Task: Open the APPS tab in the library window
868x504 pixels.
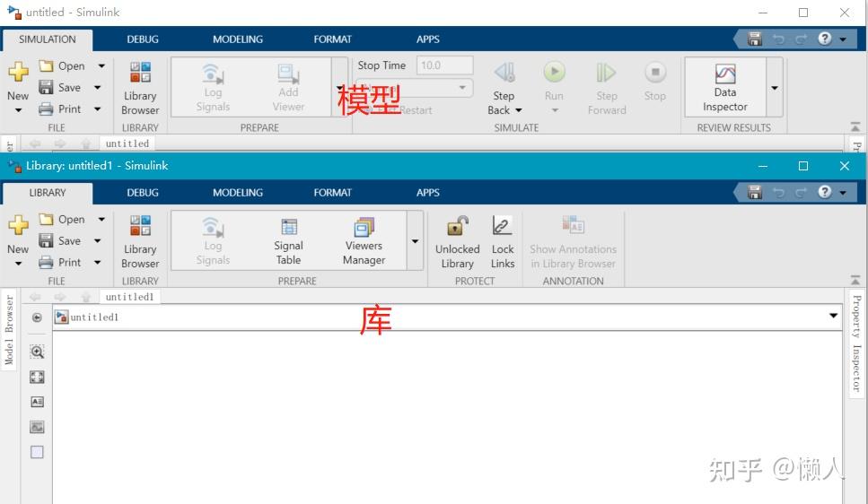Action: (427, 193)
